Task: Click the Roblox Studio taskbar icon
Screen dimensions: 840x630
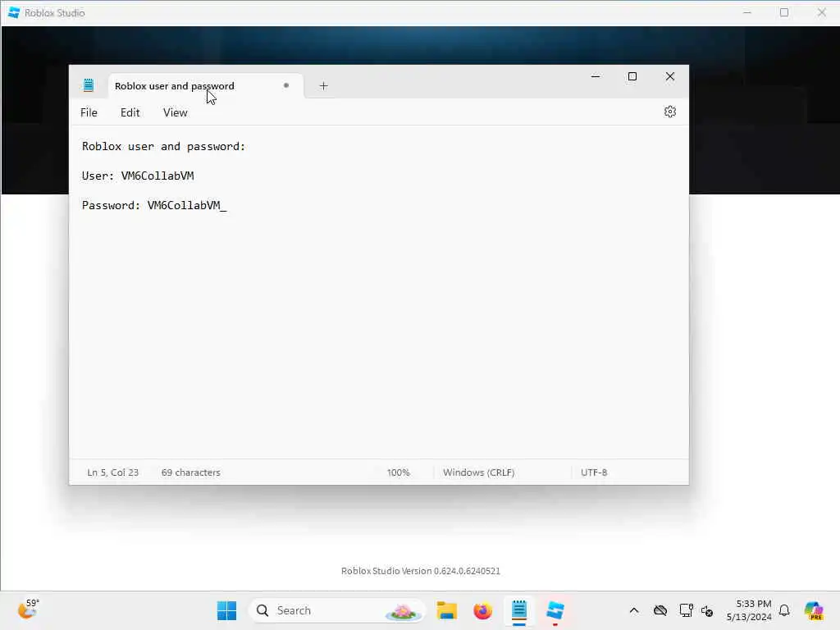Action: [555, 610]
